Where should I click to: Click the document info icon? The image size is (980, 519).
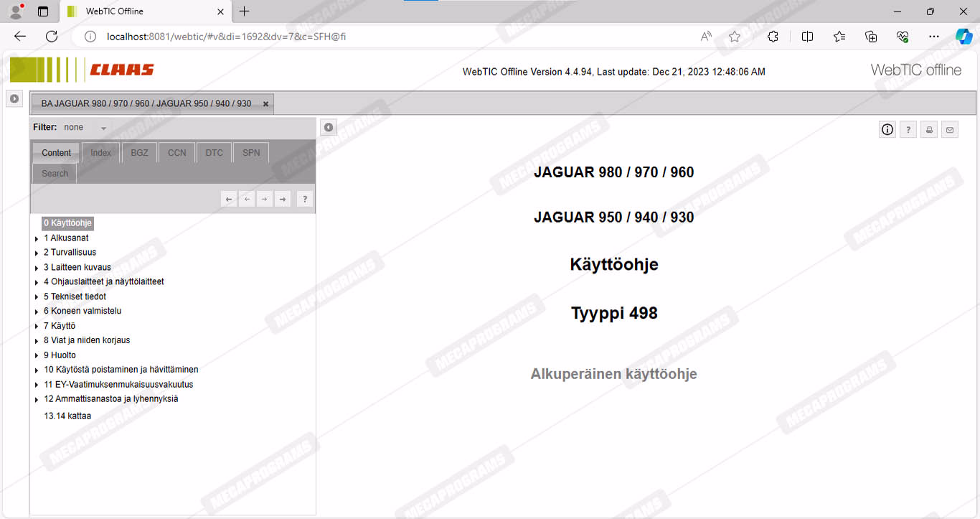[x=887, y=130]
